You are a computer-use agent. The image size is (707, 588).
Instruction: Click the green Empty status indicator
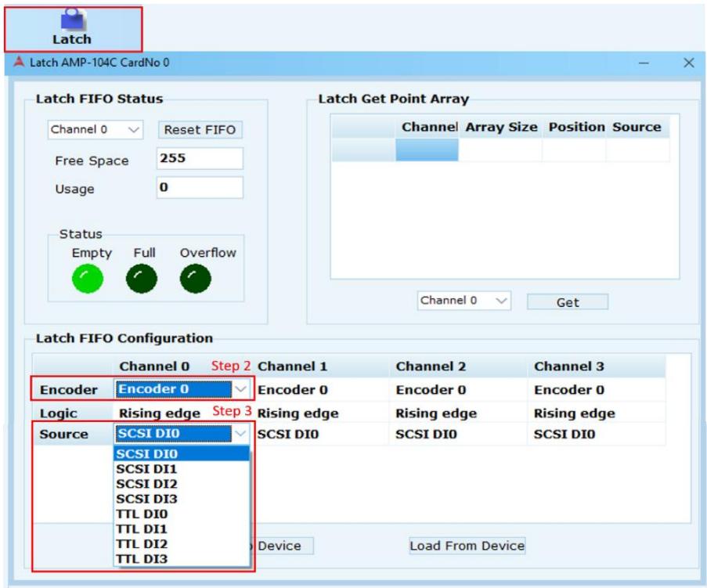[88, 279]
